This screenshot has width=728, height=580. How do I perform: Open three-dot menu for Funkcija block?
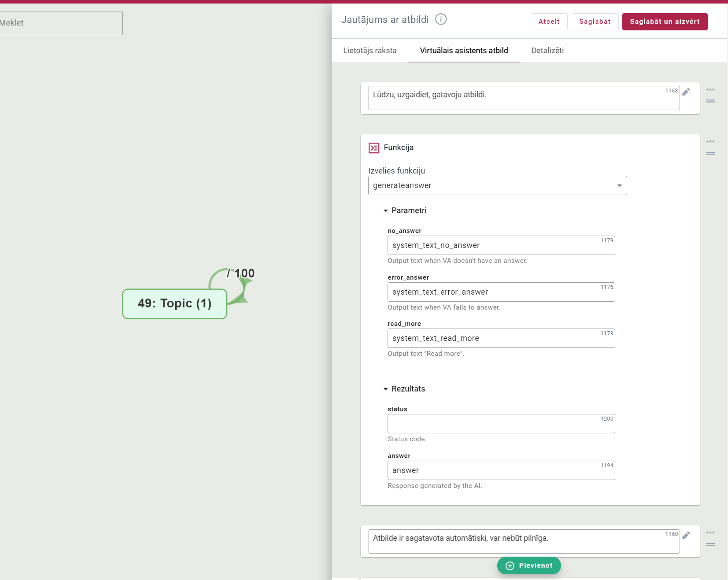pyautogui.click(x=710, y=142)
